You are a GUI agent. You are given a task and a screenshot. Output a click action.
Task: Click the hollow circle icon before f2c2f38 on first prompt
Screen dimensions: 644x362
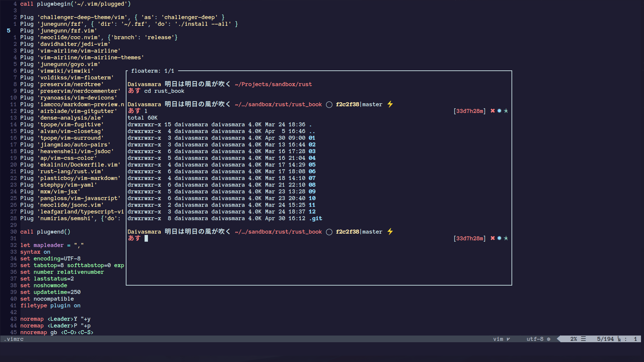[329, 105]
